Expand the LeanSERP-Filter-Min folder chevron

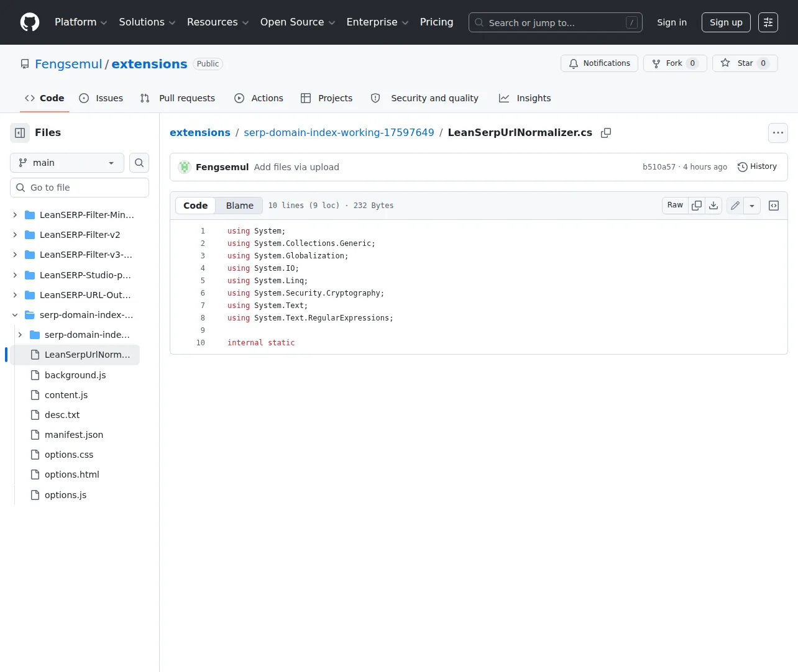15,215
